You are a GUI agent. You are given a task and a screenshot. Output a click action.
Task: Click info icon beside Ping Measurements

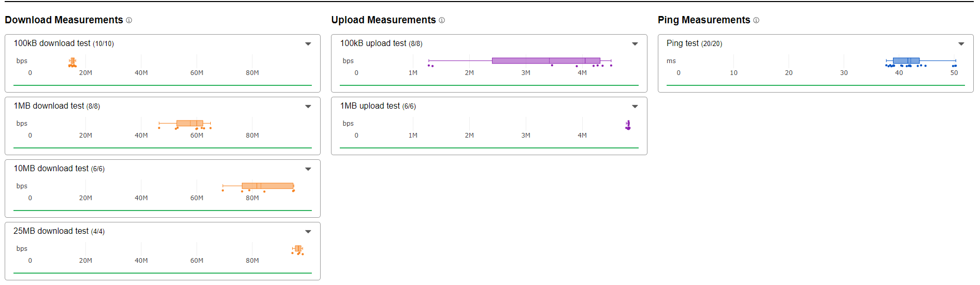(756, 20)
